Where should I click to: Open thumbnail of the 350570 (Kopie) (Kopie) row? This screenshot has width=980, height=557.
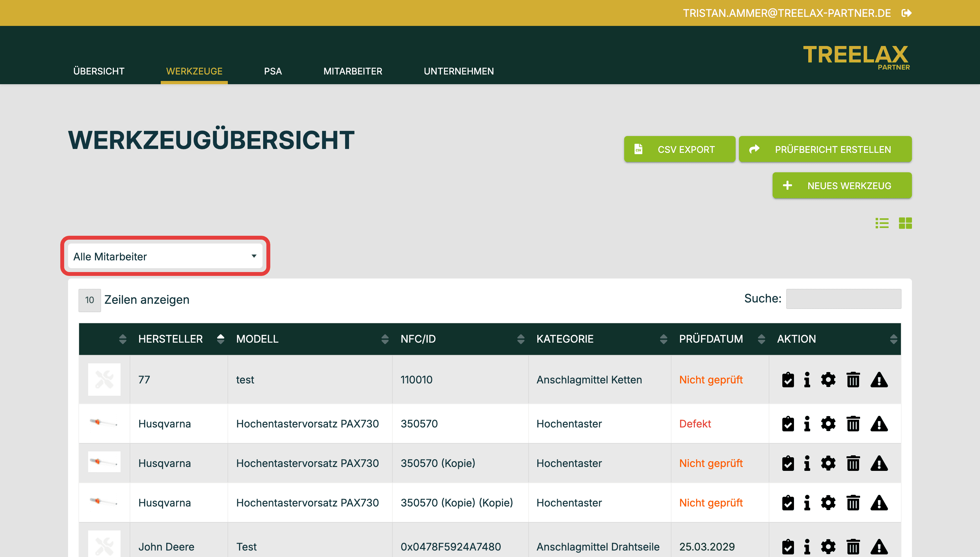click(104, 501)
